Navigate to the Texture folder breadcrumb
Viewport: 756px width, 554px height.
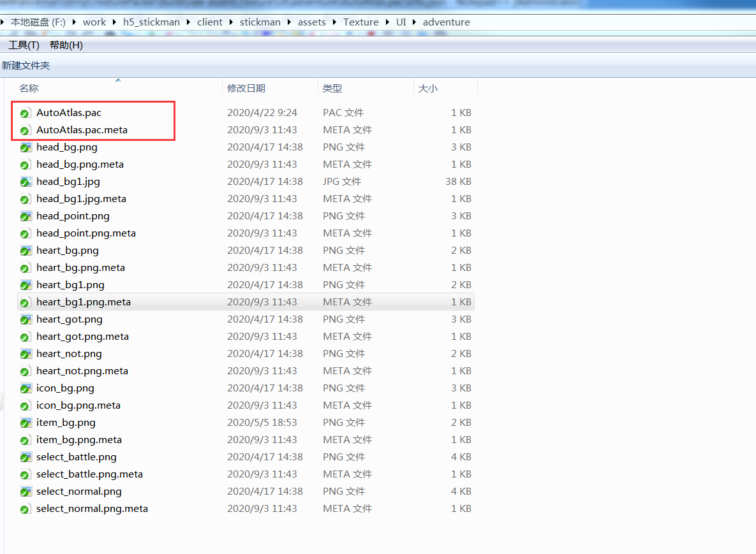360,22
